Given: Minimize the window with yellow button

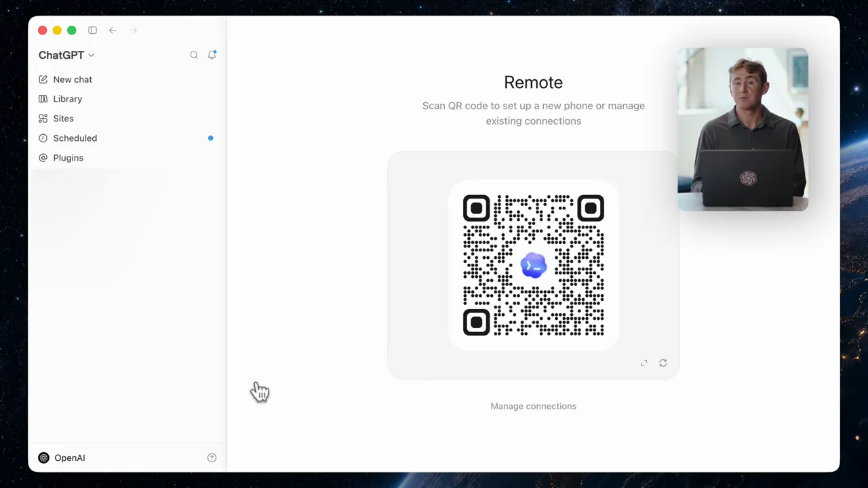Looking at the screenshot, I should [57, 30].
